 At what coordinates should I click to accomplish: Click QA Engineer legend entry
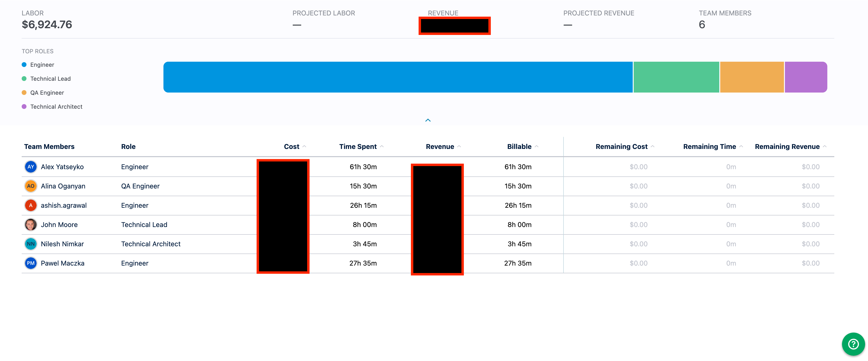coord(47,93)
